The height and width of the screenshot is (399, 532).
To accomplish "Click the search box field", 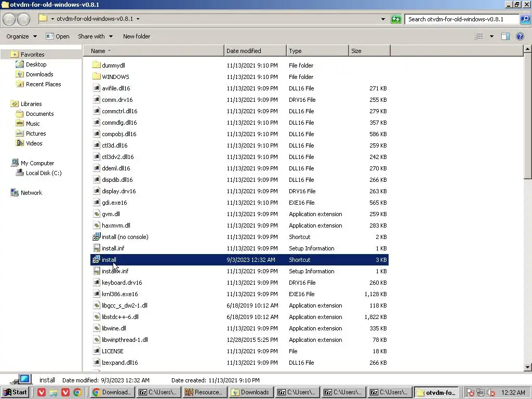I will point(462,19).
